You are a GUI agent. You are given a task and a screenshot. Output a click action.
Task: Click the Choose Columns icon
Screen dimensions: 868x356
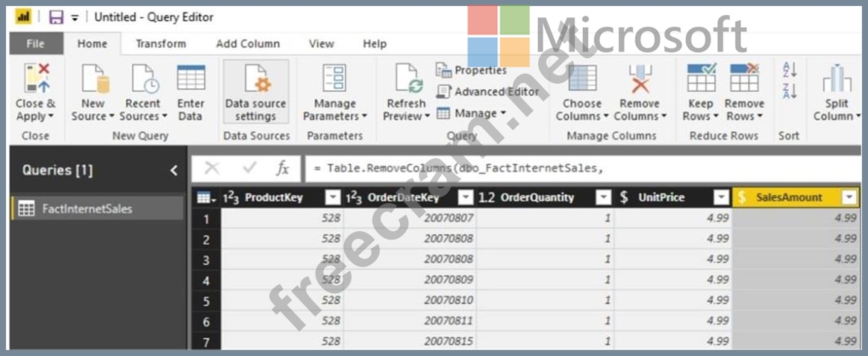click(x=582, y=78)
